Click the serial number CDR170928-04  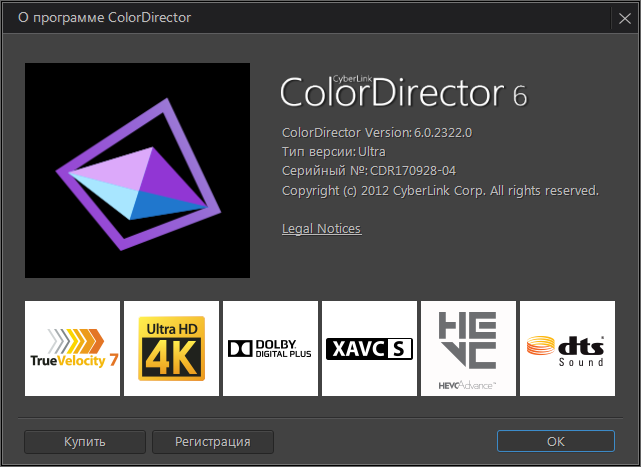412,171
